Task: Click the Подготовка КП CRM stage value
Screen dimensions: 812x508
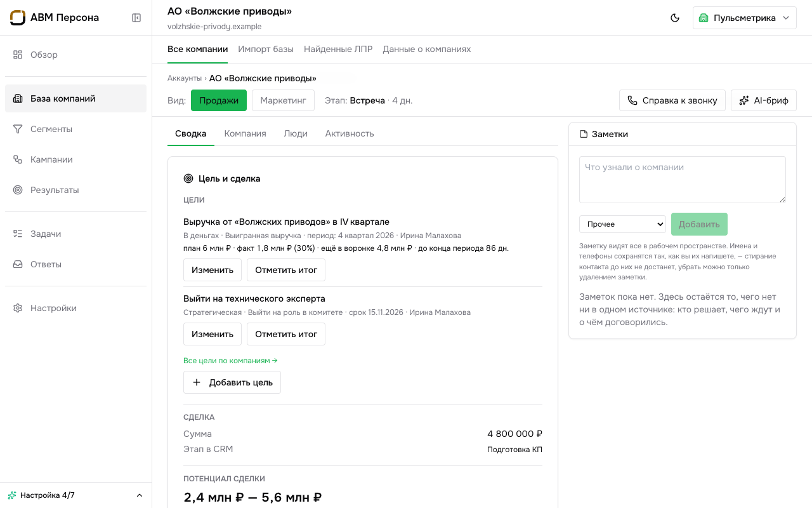Action: click(514, 450)
